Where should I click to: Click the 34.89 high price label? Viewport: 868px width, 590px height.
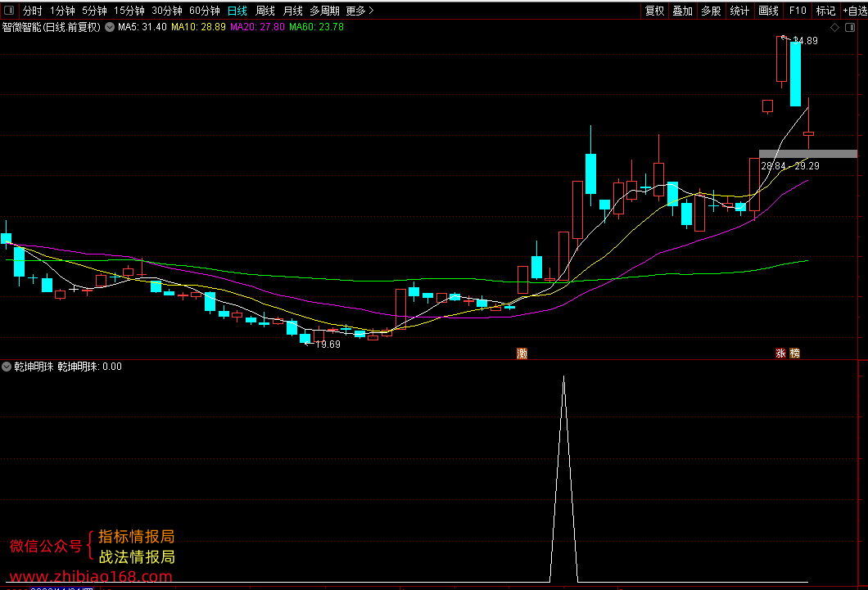point(806,41)
